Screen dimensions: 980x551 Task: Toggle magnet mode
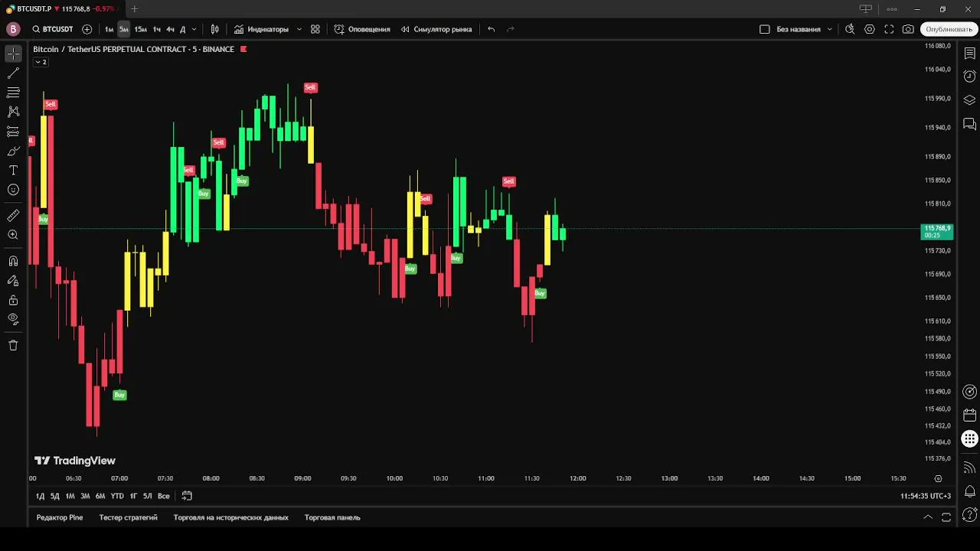point(13,261)
